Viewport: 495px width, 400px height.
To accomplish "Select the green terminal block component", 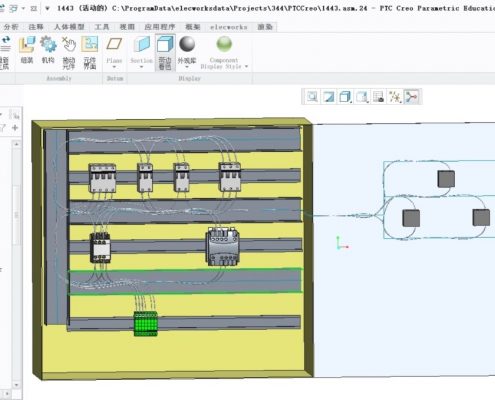I will click(x=145, y=324).
